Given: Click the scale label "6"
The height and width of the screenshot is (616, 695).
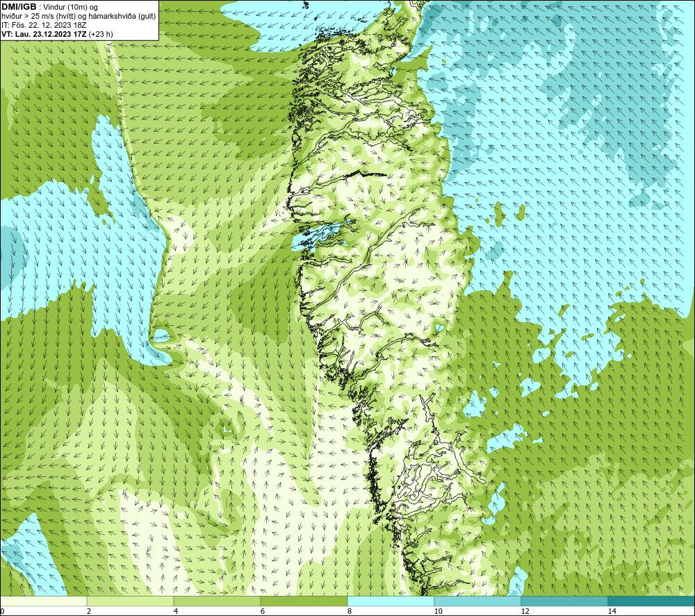Looking at the screenshot, I should 263,611.
